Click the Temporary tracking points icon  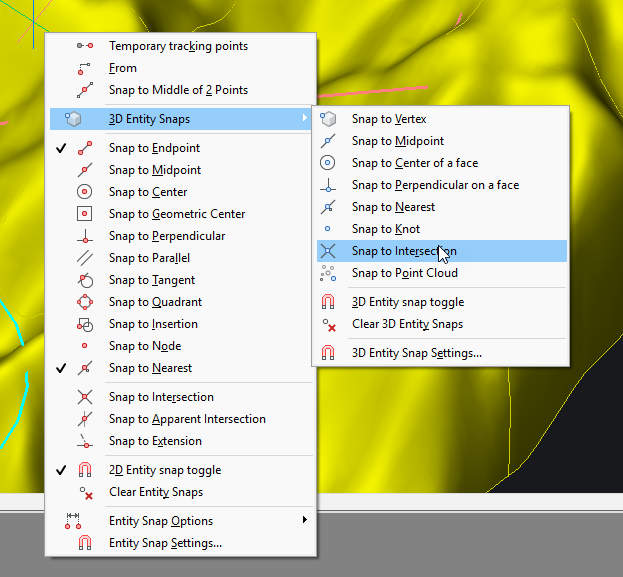pyautogui.click(x=85, y=46)
